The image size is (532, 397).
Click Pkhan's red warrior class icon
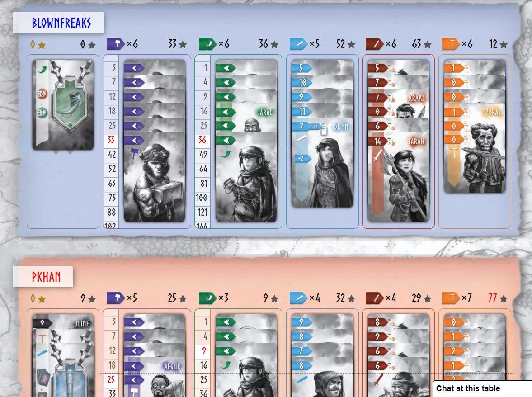click(x=374, y=298)
